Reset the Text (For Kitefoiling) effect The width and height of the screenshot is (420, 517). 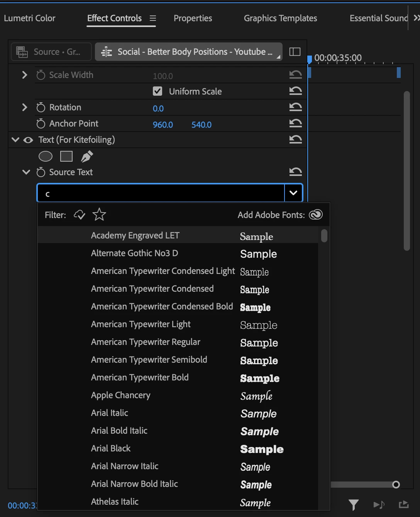(296, 140)
